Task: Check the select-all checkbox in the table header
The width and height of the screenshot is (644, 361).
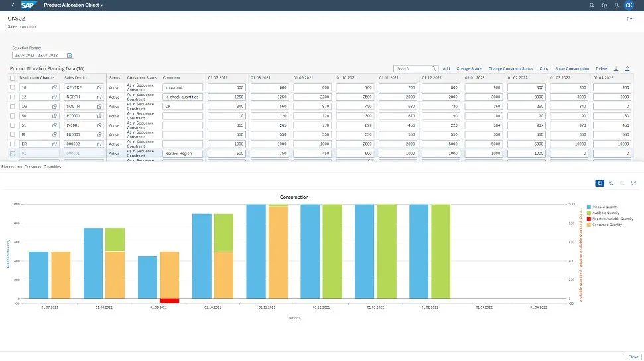Action: (13, 77)
